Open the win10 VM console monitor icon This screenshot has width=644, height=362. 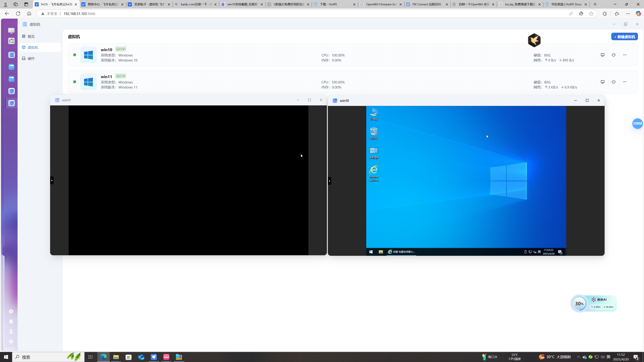(x=603, y=55)
